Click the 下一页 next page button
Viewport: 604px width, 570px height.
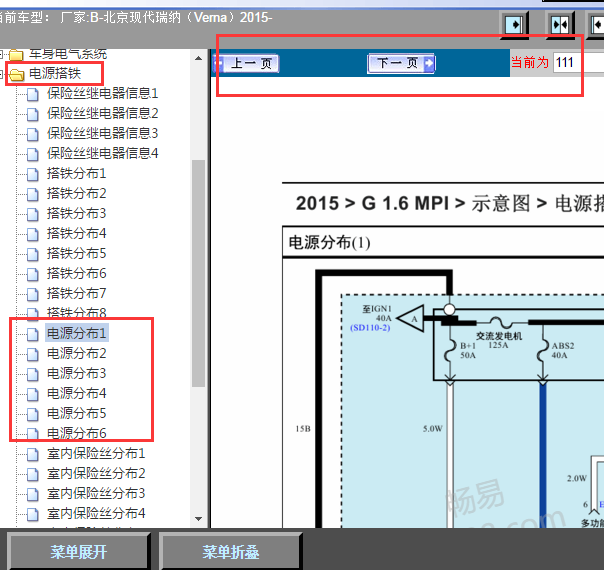401,63
